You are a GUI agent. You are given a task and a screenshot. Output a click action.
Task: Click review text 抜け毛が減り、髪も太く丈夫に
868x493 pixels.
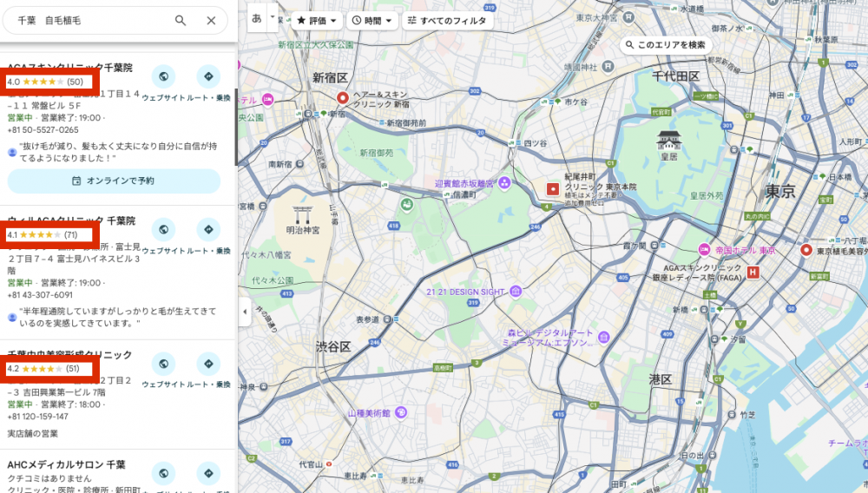coord(118,152)
